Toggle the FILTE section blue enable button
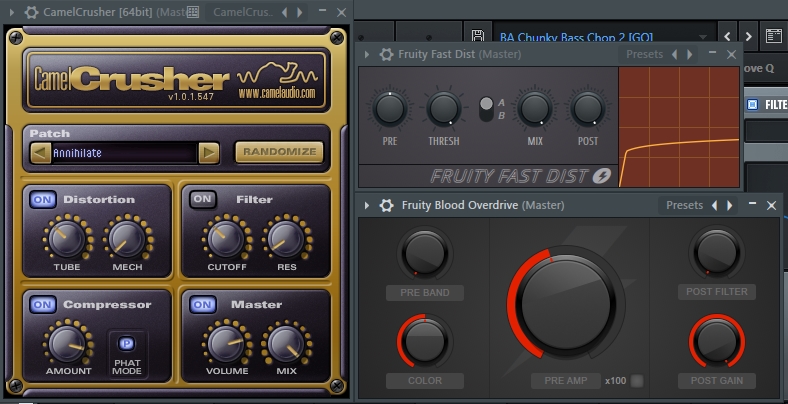The width and height of the screenshot is (788, 404). point(752,105)
